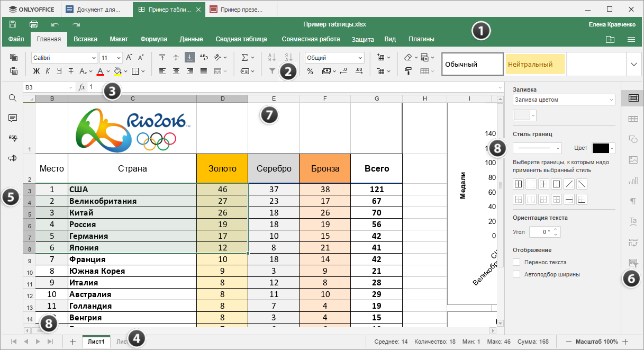Open paragraph settings in right sidebar
The width and height of the screenshot is (644, 350).
(632, 201)
